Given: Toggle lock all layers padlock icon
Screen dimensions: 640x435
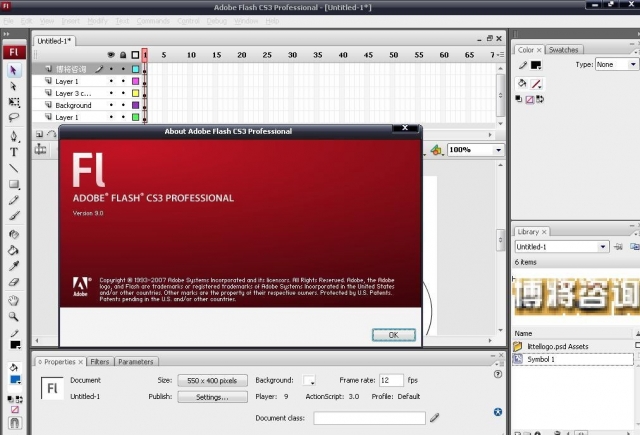Looking at the screenshot, I should pos(123,55).
